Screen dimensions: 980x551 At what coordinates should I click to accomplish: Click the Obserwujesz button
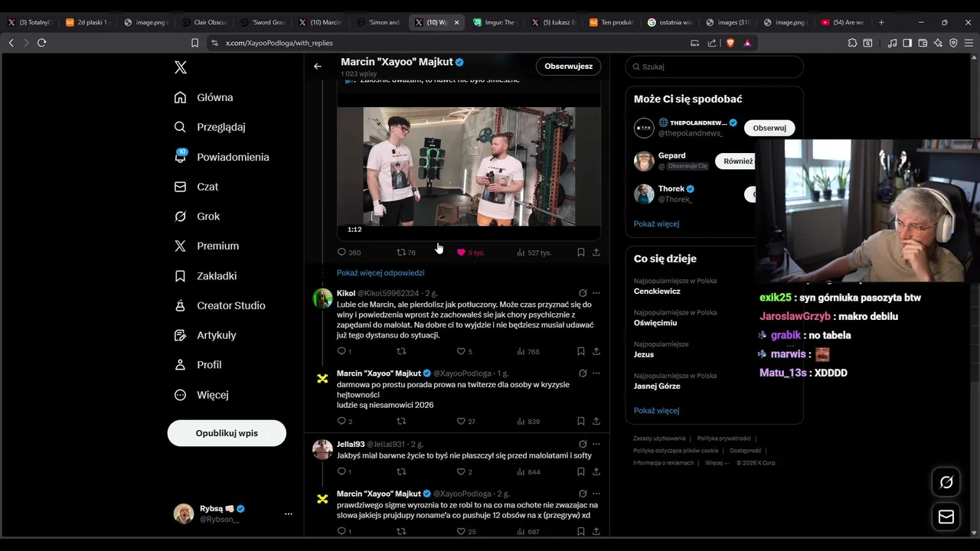[568, 67]
